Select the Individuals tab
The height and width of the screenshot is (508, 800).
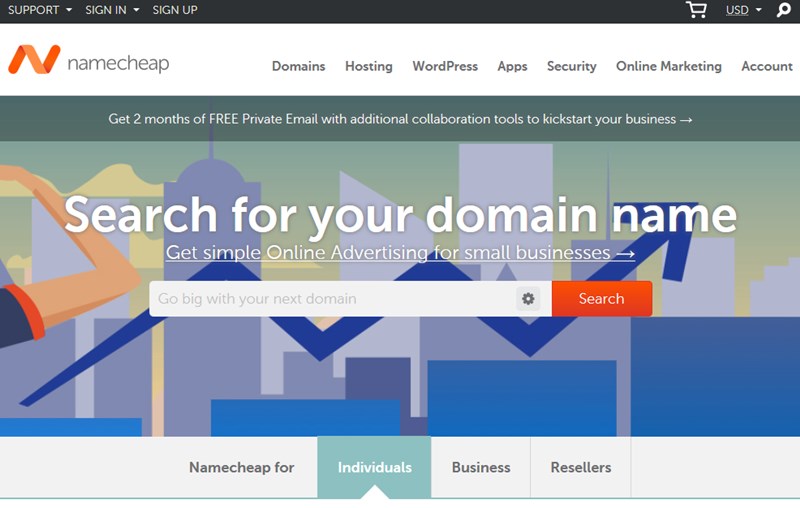tap(374, 467)
